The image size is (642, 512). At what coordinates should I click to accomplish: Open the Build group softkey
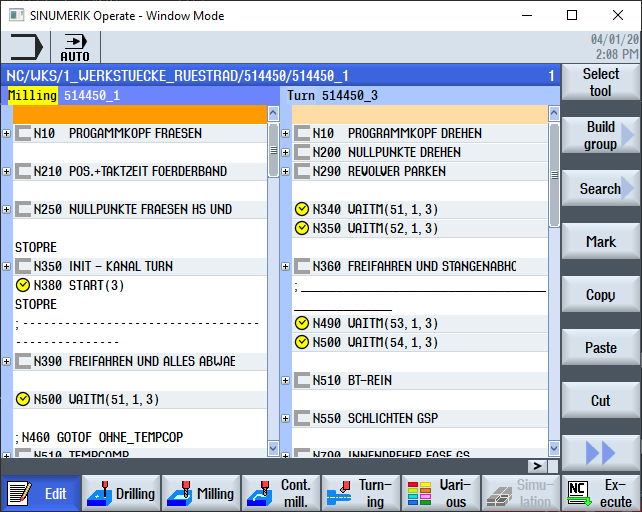(x=601, y=135)
